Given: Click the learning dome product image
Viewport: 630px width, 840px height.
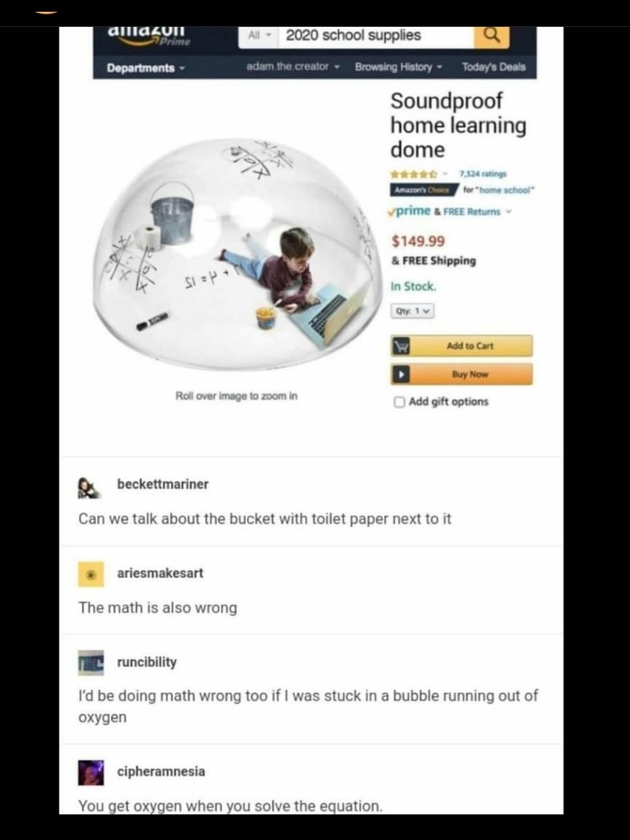Looking at the screenshot, I should [238, 255].
